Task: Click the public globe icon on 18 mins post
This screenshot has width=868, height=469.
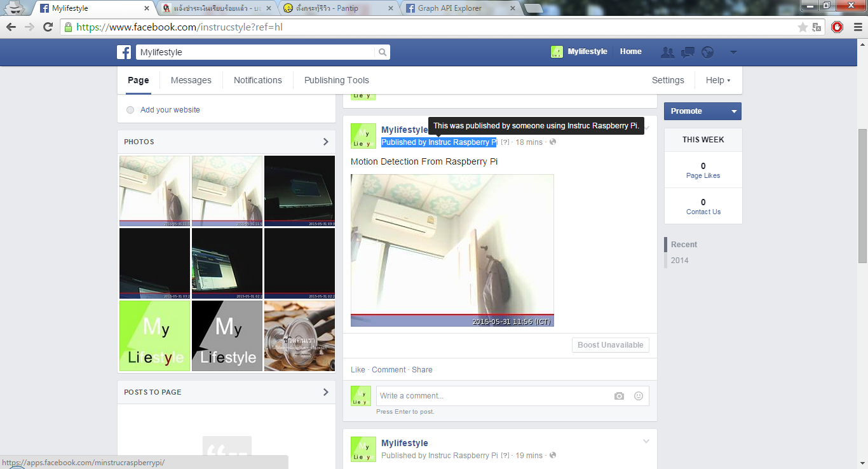Action: 553,142
